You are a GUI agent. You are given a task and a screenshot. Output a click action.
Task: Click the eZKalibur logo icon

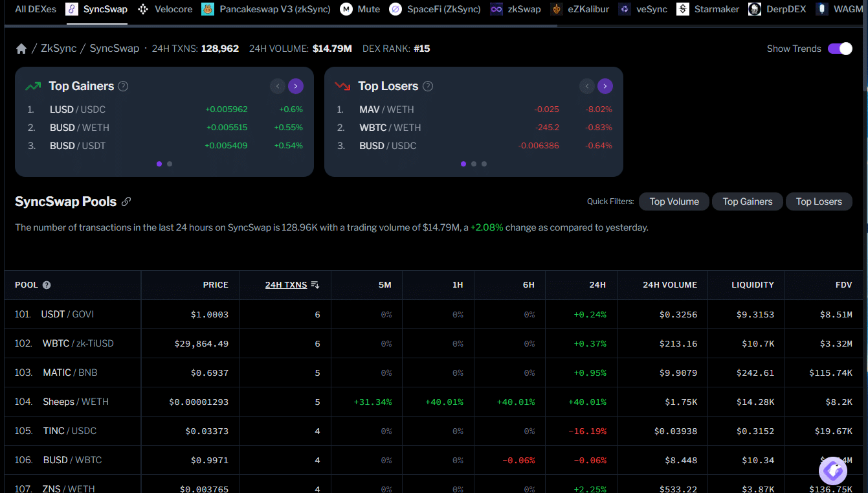click(556, 9)
